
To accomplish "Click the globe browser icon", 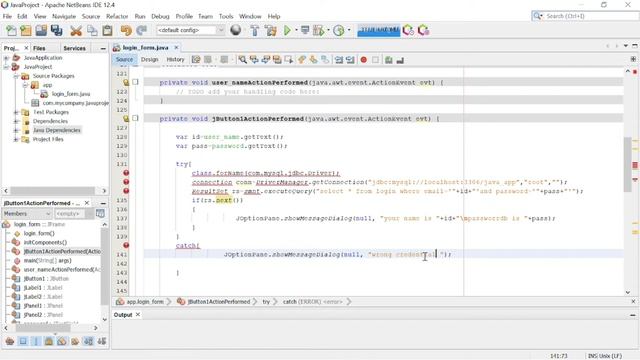I will (x=236, y=30).
